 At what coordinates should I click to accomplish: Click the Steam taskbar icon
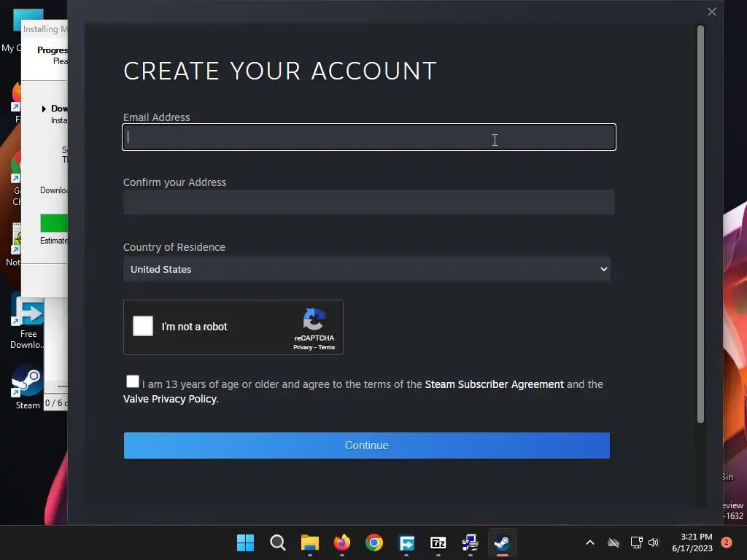(x=502, y=542)
